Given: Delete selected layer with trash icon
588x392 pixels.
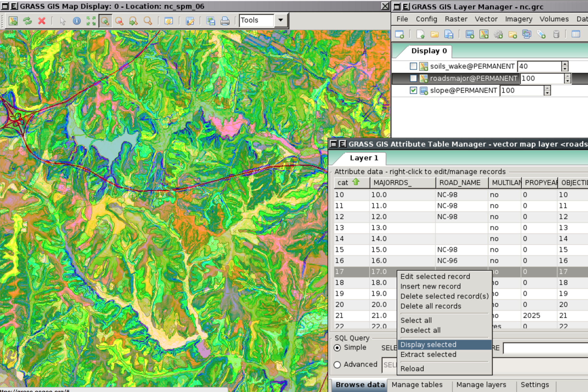Looking at the screenshot, I should pyautogui.click(x=556, y=34).
